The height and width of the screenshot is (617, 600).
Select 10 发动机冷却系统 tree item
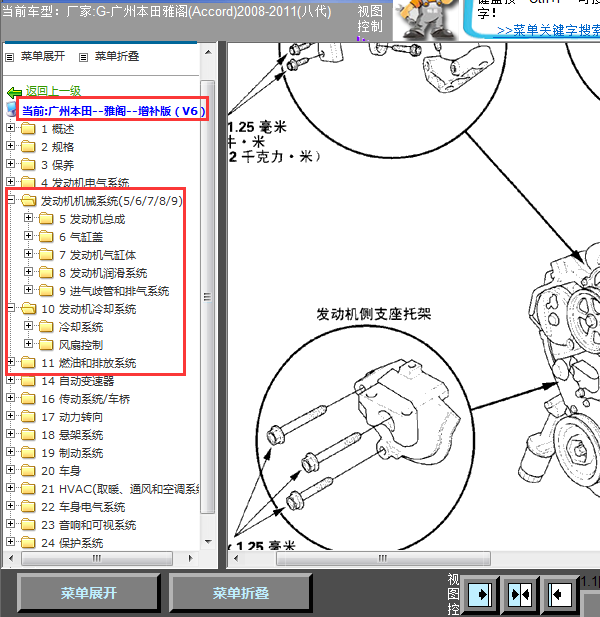tap(89, 309)
